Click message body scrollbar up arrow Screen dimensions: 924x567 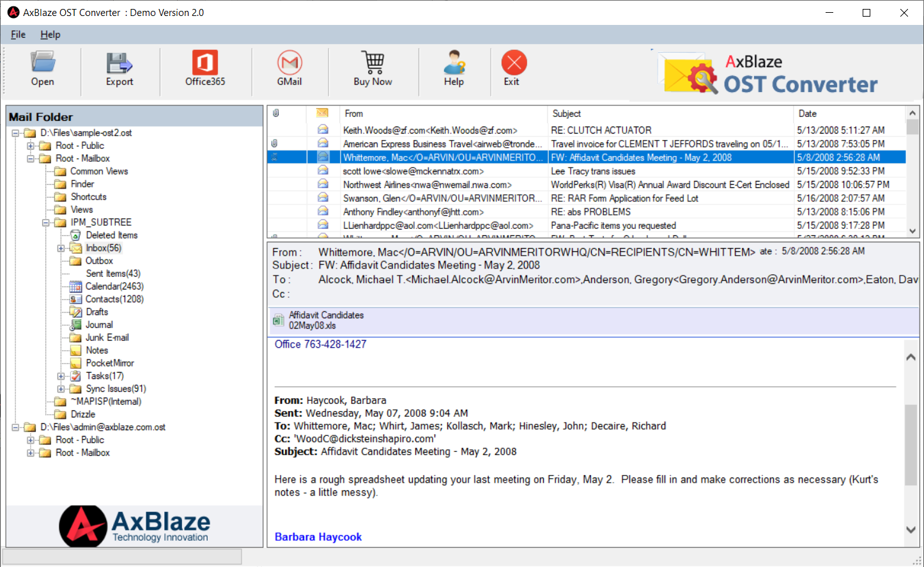[x=911, y=357]
